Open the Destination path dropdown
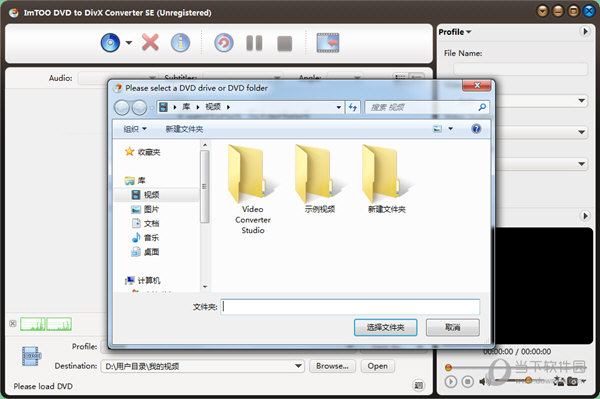 [x=298, y=366]
